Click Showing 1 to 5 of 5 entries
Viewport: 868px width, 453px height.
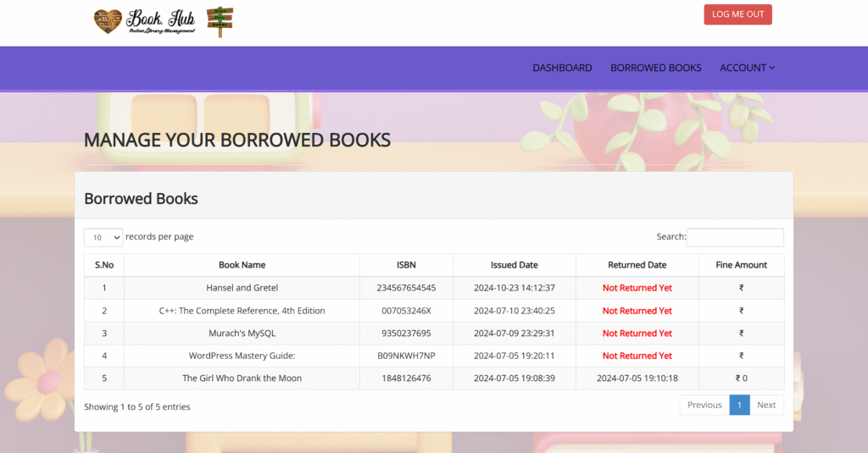136,406
